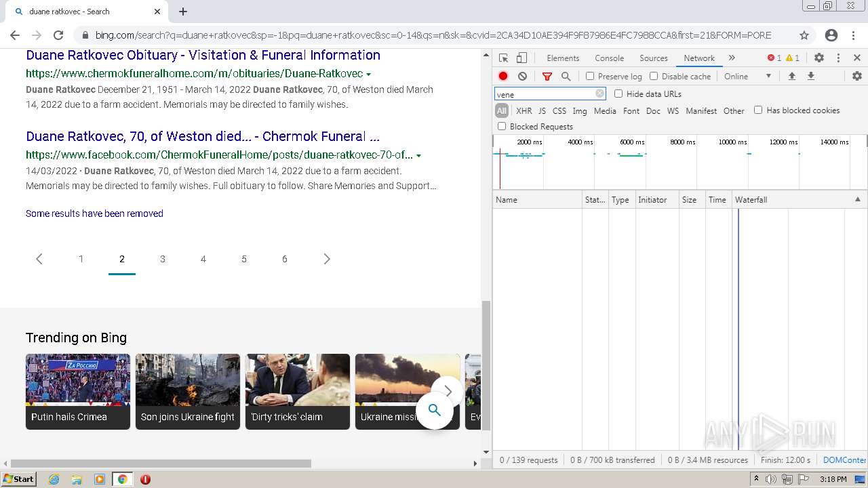Activate the DevTools inspect element picker

pos(503,58)
